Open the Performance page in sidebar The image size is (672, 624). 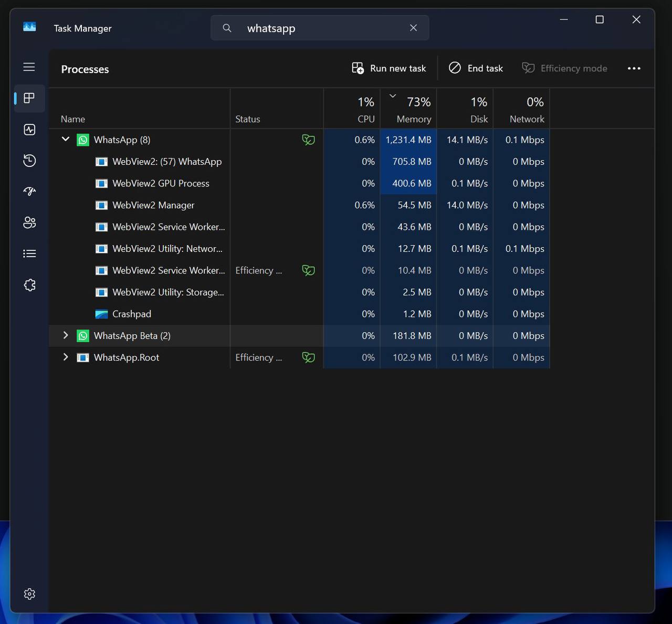pyautogui.click(x=29, y=130)
